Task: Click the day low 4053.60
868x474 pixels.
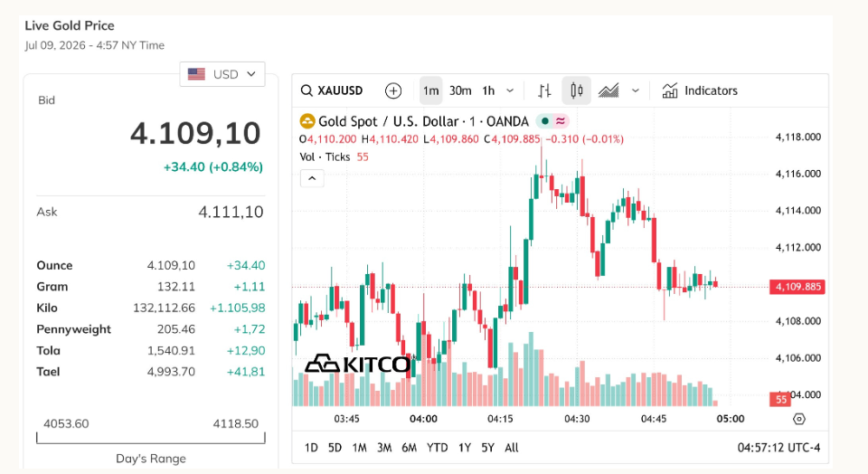Action: (66, 423)
